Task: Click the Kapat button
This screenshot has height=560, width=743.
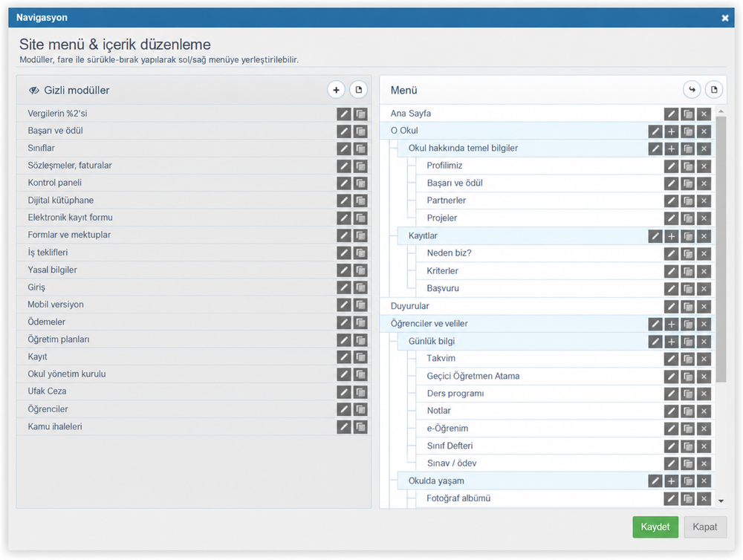Action: (x=705, y=527)
